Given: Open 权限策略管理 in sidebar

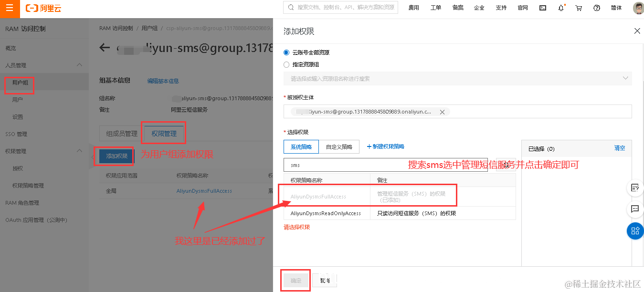Looking at the screenshot, I should [28, 186].
